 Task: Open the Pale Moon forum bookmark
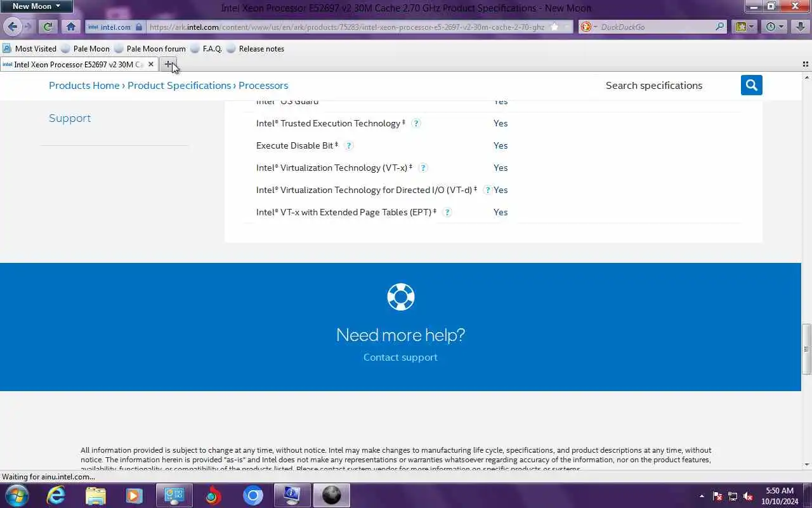click(x=150, y=48)
